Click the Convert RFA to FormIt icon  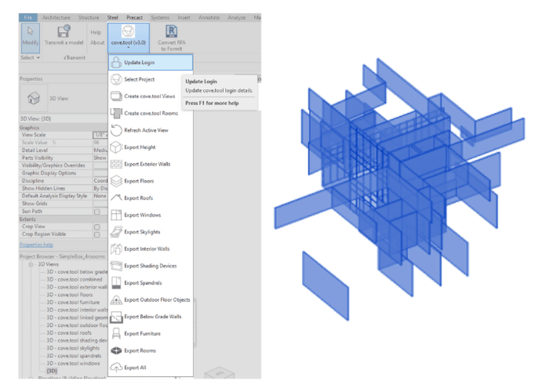click(x=171, y=31)
